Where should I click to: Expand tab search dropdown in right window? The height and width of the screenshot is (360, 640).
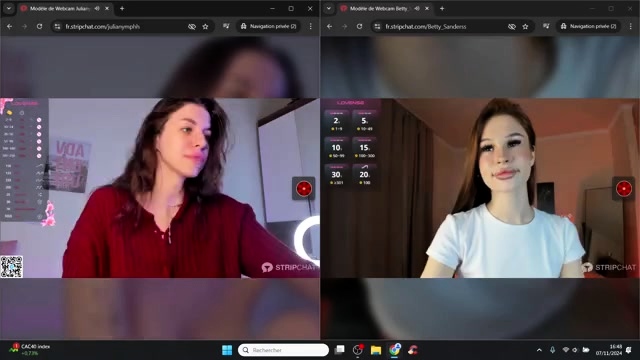point(329,9)
